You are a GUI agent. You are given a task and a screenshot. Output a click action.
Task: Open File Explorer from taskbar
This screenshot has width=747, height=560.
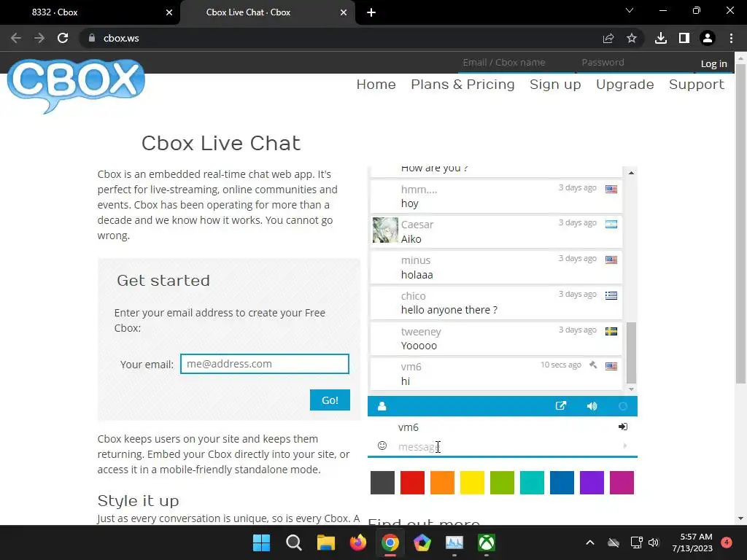326,542
